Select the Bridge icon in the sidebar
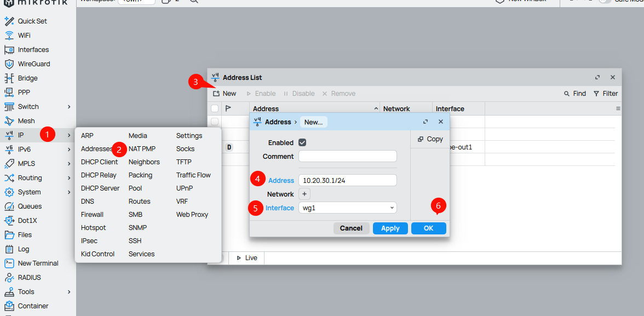The image size is (644, 316). pyautogui.click(x=9, y=78)
